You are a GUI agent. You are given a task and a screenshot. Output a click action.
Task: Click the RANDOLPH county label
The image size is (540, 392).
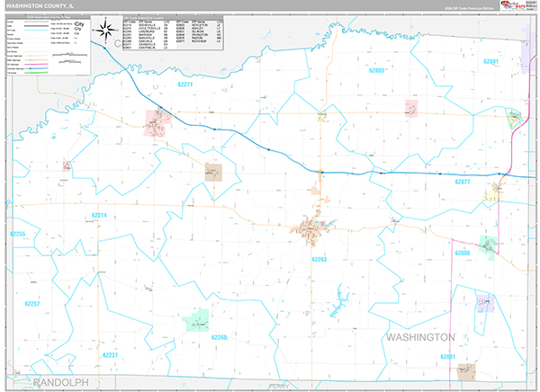(x=61, y=382)
